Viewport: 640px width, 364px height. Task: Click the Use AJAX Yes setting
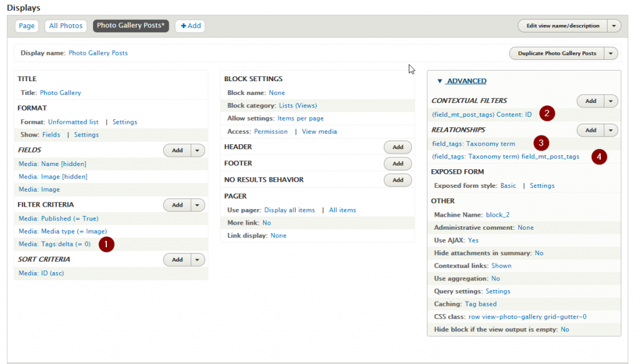click(473, 240)
